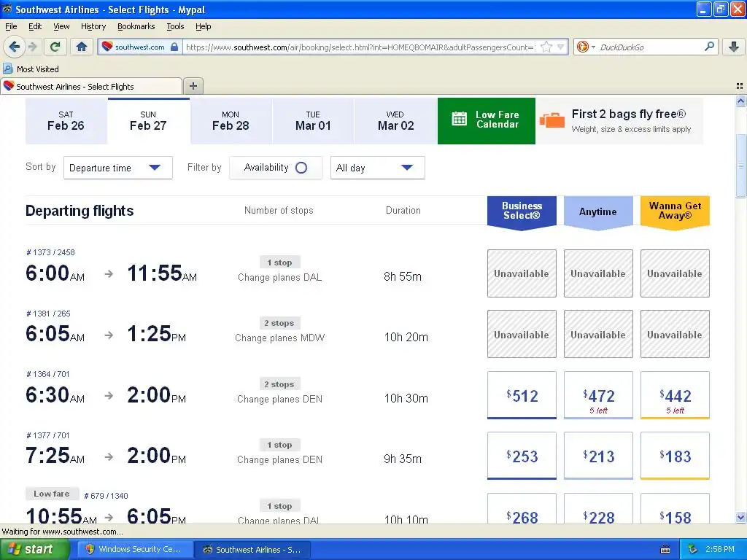Click the Most Visited bookmarks icon
The height and width of the screenshot is (560, 747).
tap(8, 69)
